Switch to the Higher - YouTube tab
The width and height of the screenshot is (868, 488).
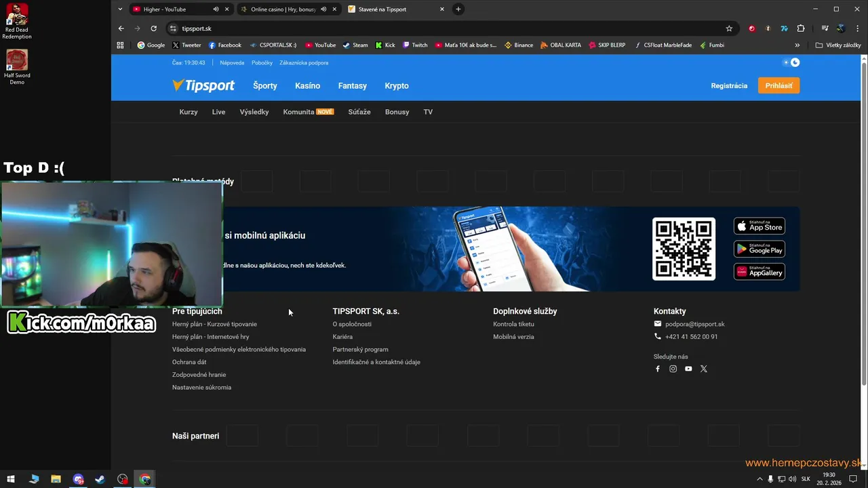180,9
